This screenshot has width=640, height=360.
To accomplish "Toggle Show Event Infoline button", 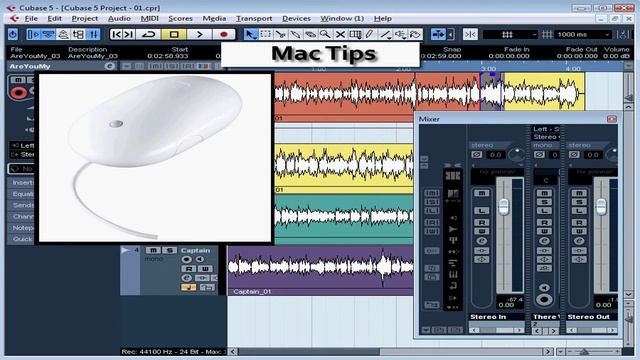I will pos(48,34).
